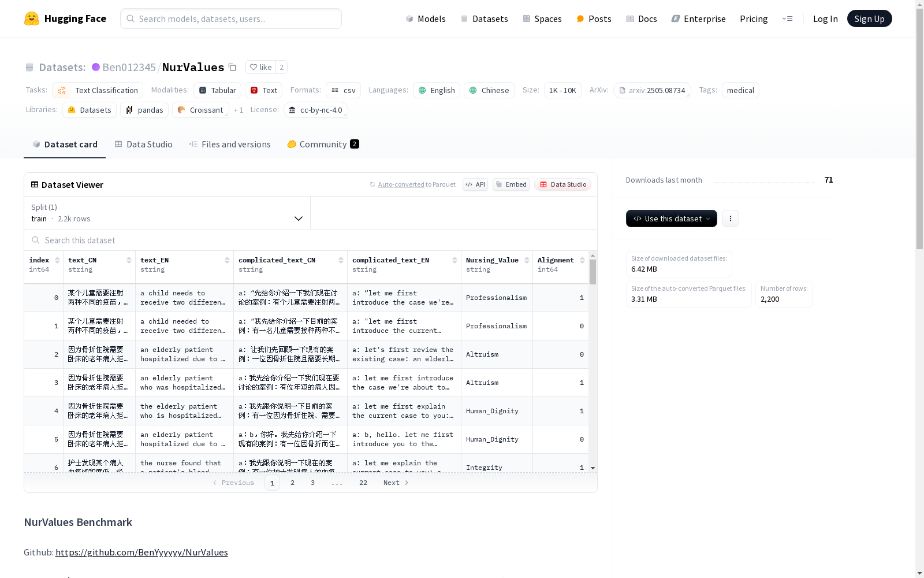
Task: Click the dataset table vertical scrollbar thumb
Action: [593, 272]
